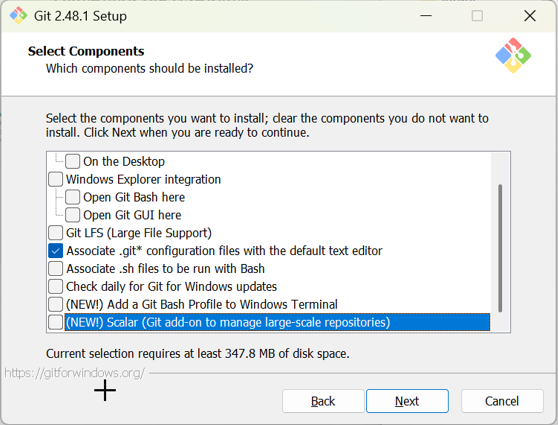Screen dimensions: 558x425
Task: Click the components list vertical scrollbar
Action: coord(500,248)
